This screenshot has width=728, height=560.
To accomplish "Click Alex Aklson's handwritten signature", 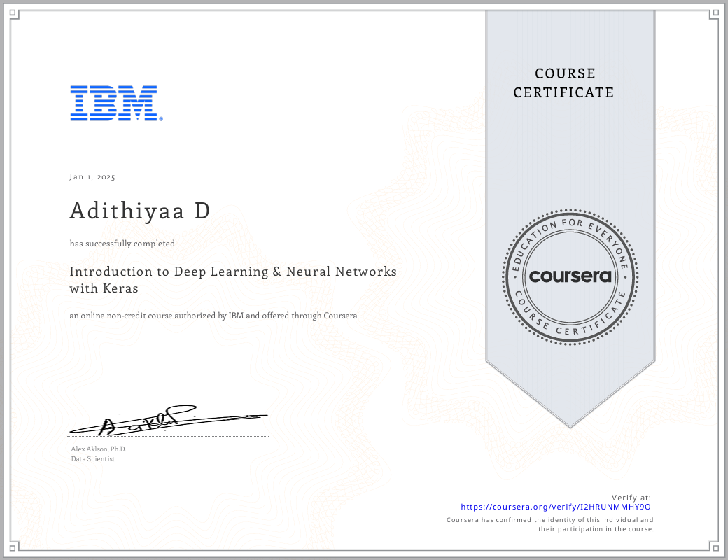I will click(168, 420).
